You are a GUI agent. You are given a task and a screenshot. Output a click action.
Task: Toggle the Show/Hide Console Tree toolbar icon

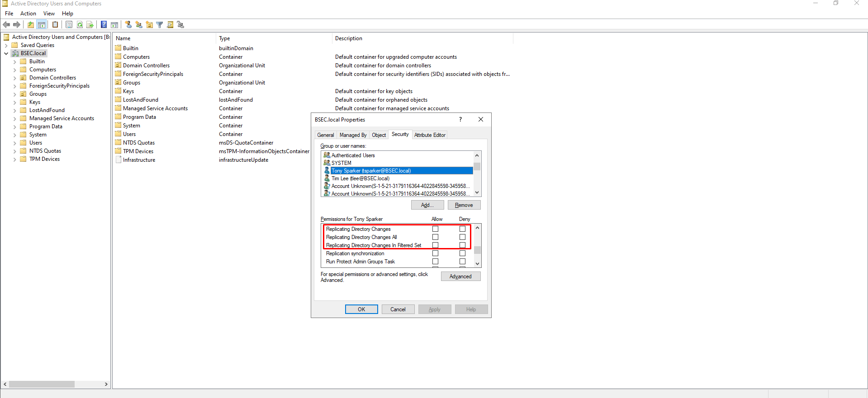(x=42, y=25)
